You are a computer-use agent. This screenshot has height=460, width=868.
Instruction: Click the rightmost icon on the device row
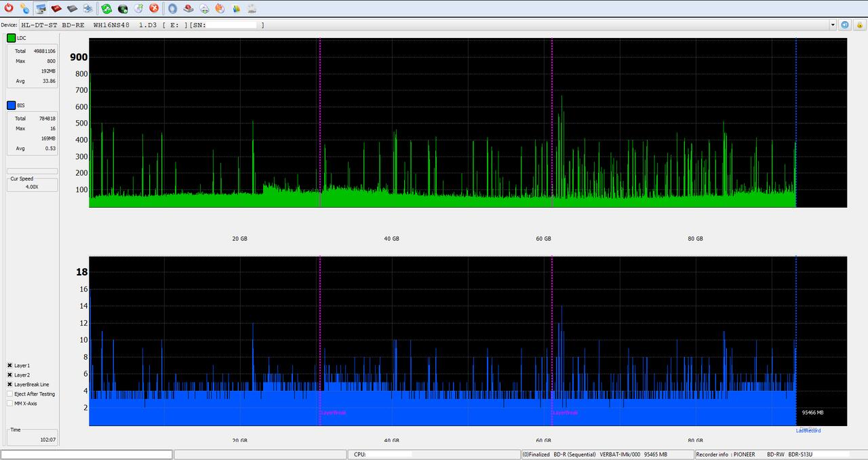[859, 24]
